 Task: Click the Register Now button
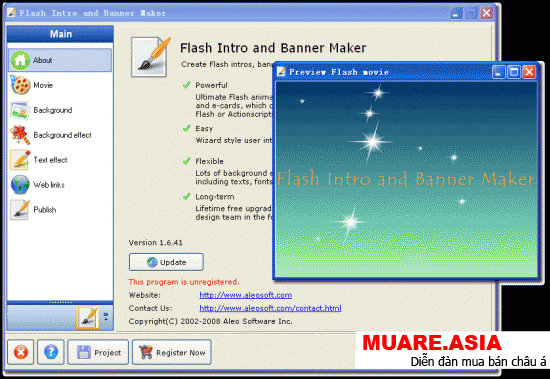point(172,352)
